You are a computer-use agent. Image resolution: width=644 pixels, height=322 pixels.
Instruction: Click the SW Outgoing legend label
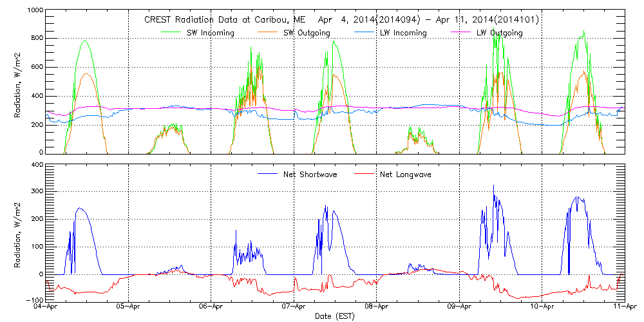[x=308, y=33]
